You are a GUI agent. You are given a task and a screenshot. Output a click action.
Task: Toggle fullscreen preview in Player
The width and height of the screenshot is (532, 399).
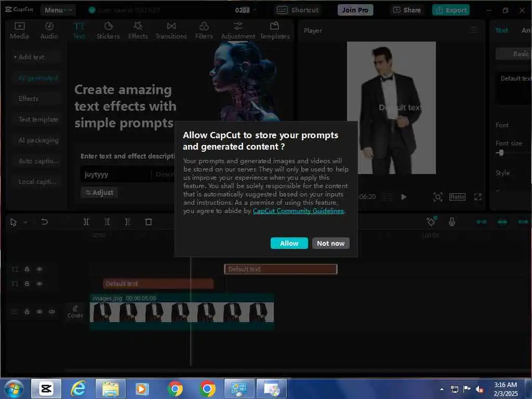pyautogui.click(x=478, y=197)
